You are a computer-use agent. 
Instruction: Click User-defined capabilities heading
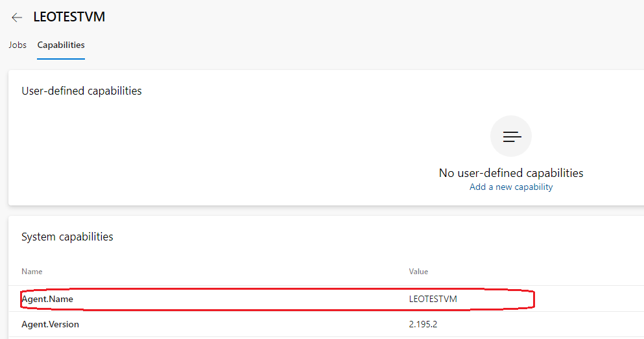(82, 91)
